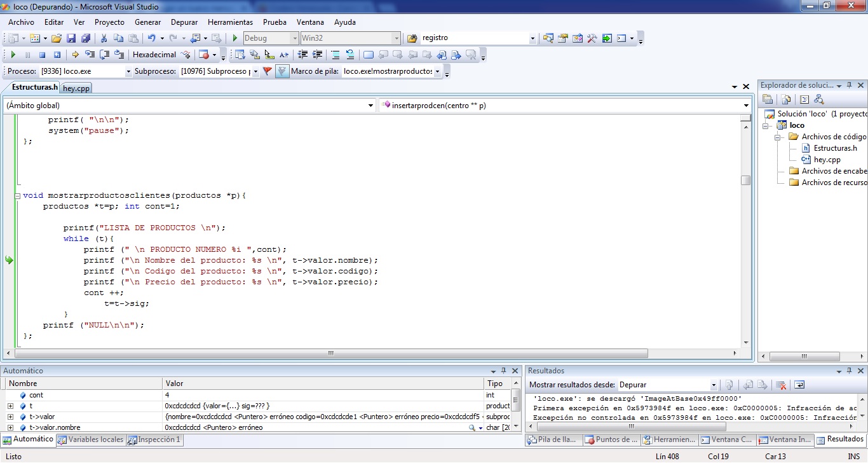Restart the debugging session
Screen dimensions: 868x463
point(57,55)
